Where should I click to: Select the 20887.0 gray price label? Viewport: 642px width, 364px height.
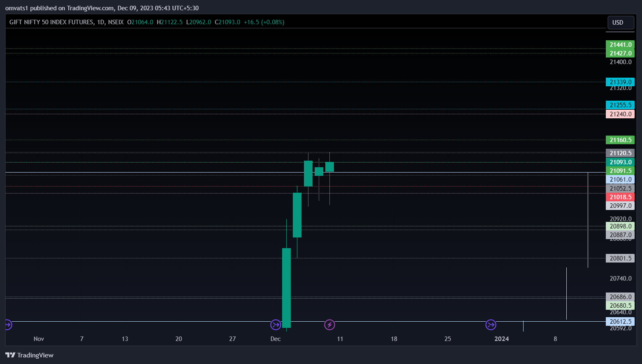pyautogui.click(x=620, y=235)
